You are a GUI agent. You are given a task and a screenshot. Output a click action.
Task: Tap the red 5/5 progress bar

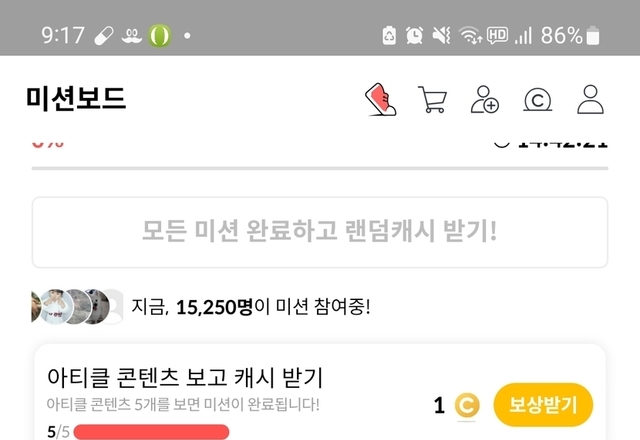(151, 431)
